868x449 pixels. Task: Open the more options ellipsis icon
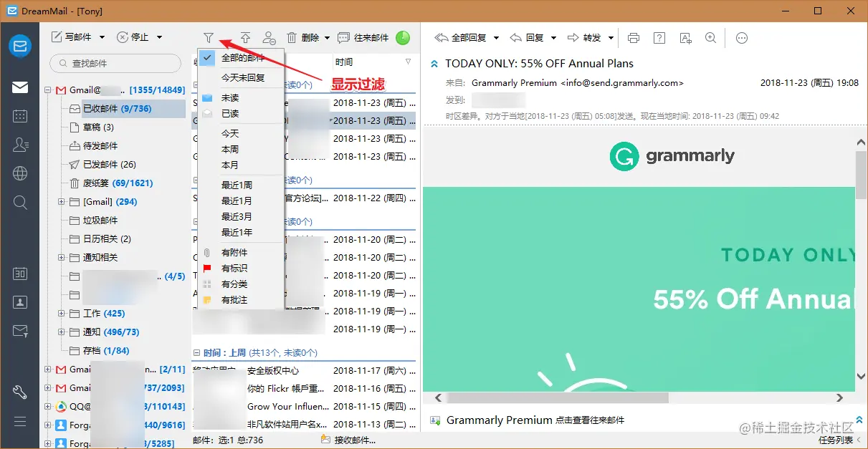(742, 38)
